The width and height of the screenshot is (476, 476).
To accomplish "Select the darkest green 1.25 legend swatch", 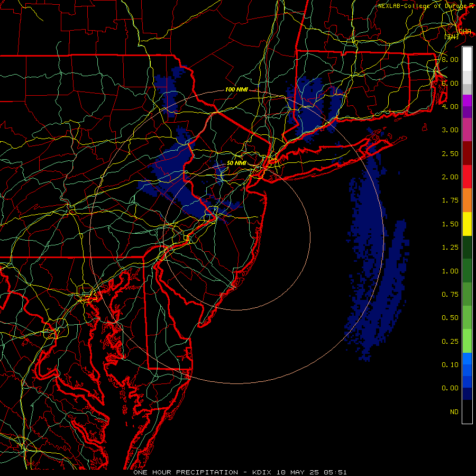I will click(x=467, y=248).
